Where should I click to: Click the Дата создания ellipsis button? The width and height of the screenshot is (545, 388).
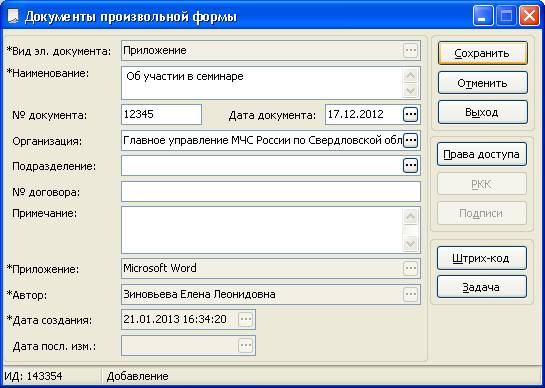tap(246, 319)
